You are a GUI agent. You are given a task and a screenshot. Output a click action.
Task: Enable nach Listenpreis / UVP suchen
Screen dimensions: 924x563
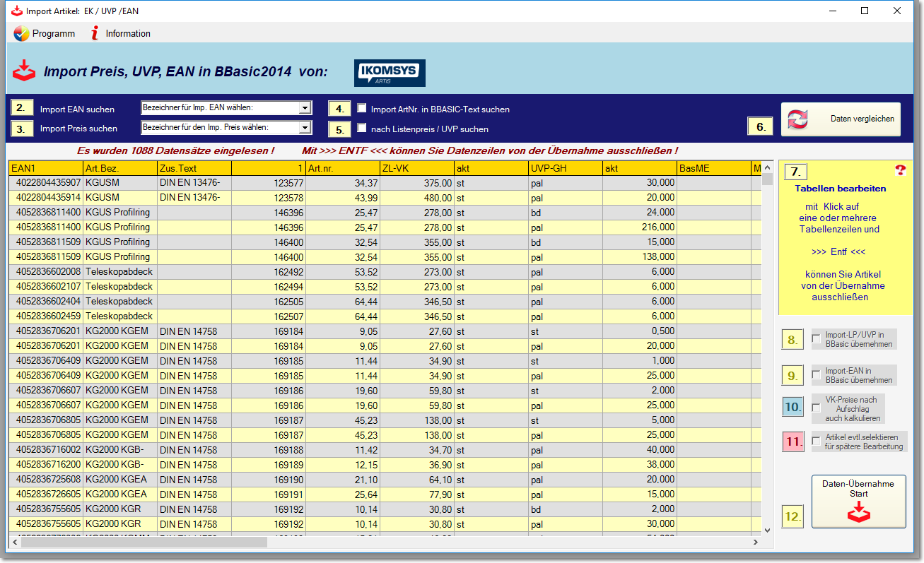362,129
